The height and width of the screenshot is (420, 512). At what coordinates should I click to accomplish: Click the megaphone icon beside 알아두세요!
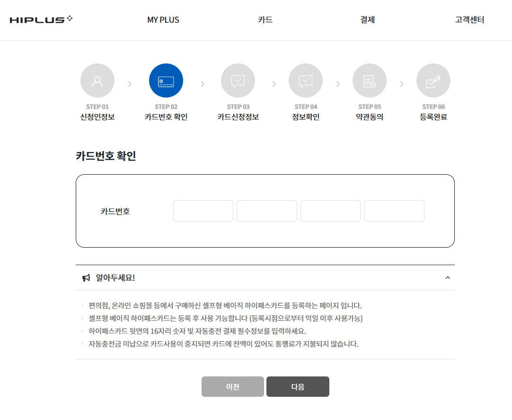[86, 278]
